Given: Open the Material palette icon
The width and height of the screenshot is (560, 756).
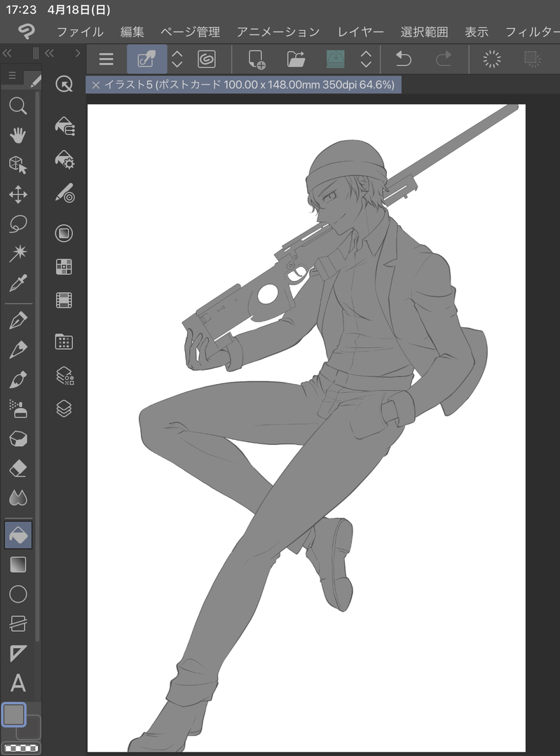Looking at the screenshot, I should tap(64, 342).
